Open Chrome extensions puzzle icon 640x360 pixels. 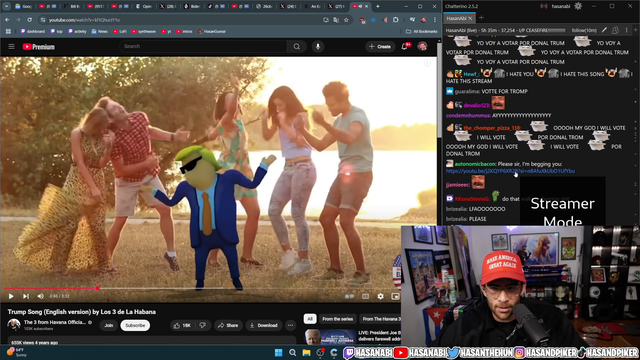pos(396,20)
